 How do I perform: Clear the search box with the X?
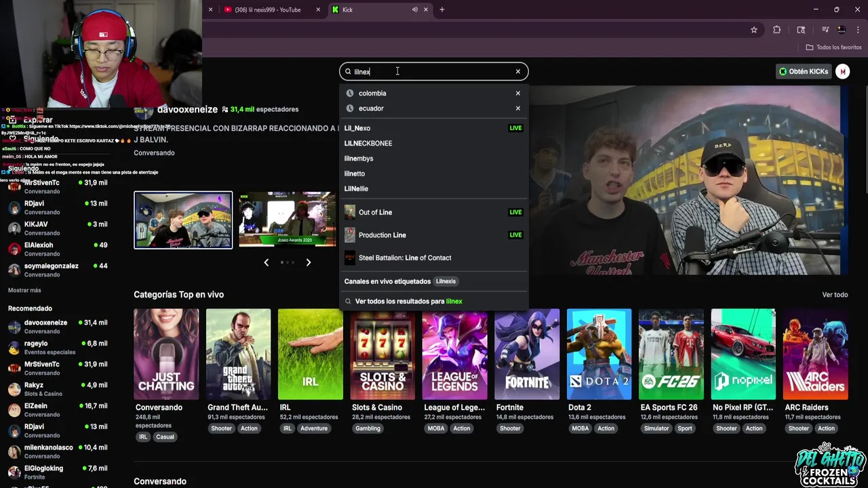point(518,71)
